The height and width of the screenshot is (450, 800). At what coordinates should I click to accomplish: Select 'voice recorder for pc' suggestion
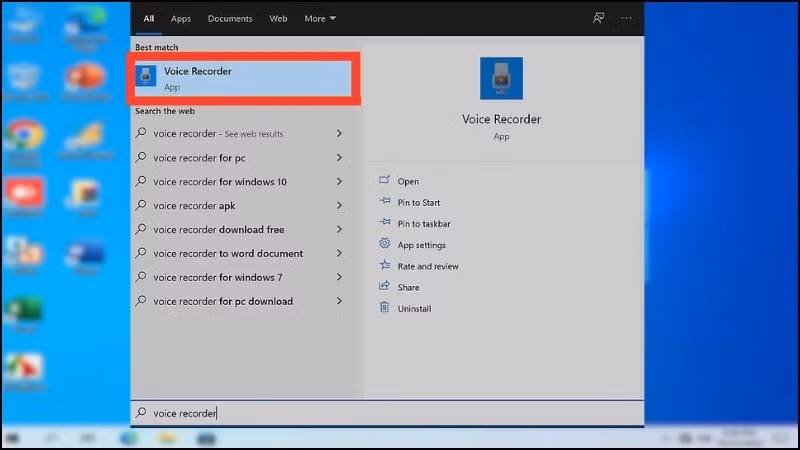[x=239, y=158]
